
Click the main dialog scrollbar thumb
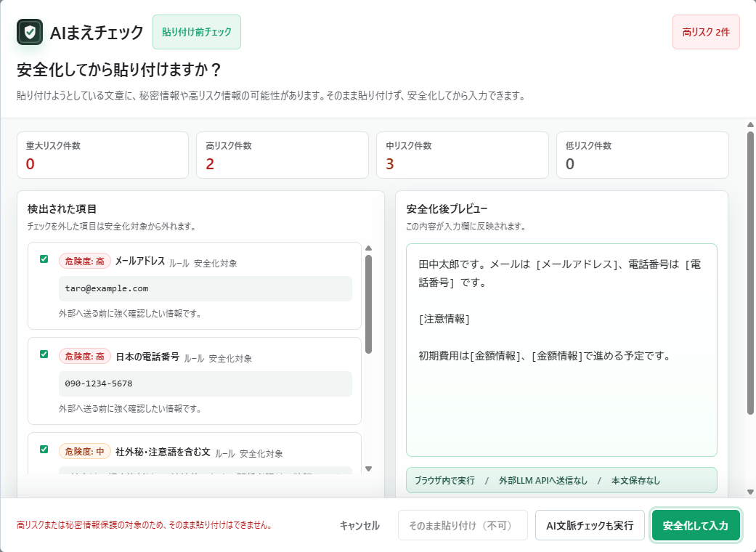coord(750,273)
